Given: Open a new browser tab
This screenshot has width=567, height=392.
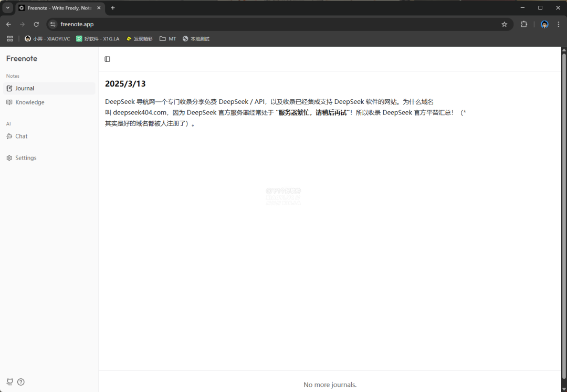Looking at the screenshot, I should click(x=113, y=7).
